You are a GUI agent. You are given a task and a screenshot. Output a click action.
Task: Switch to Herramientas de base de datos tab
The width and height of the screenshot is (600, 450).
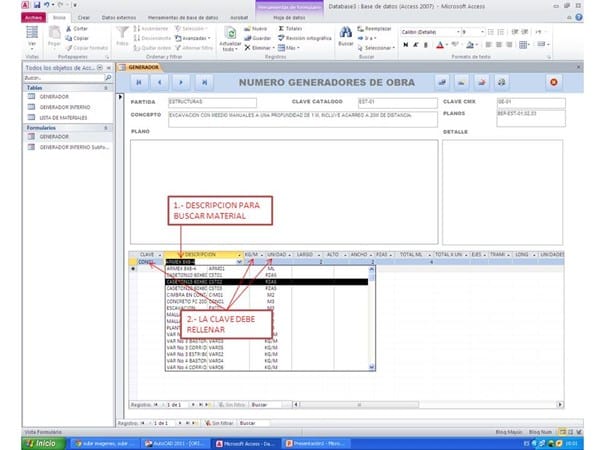[x=183, y=18]
